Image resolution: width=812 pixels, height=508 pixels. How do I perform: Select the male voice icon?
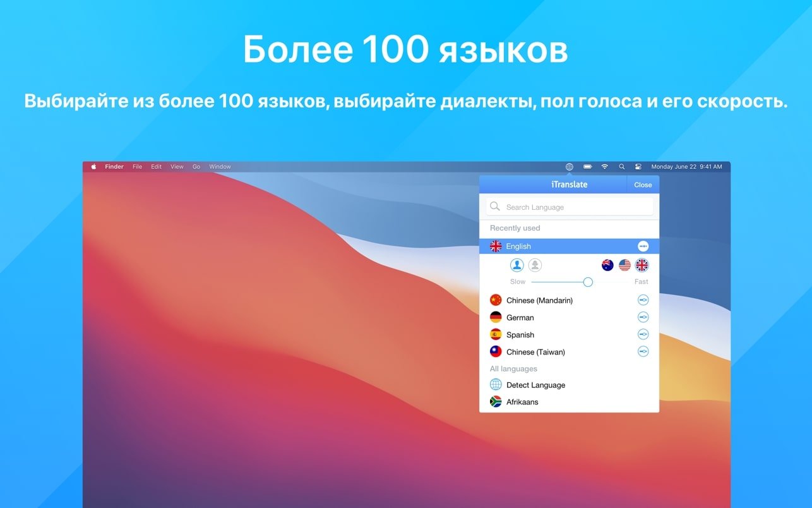(517, 265)
